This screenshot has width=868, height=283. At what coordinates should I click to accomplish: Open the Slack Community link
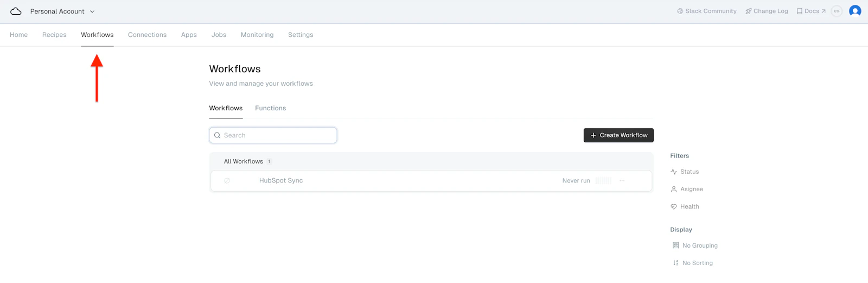(707, 11)
